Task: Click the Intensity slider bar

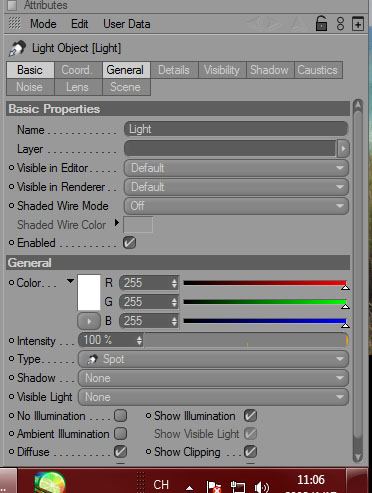Action: (x=246, y=340)
